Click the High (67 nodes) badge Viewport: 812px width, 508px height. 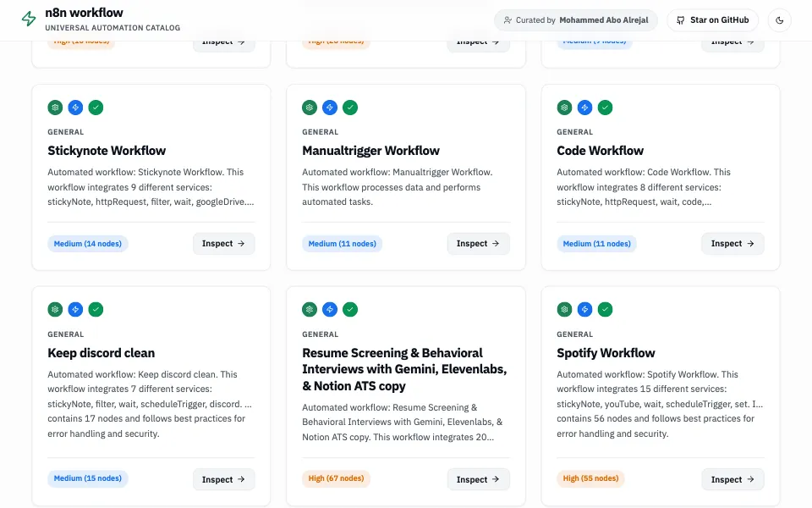click(x=336, y=478)
